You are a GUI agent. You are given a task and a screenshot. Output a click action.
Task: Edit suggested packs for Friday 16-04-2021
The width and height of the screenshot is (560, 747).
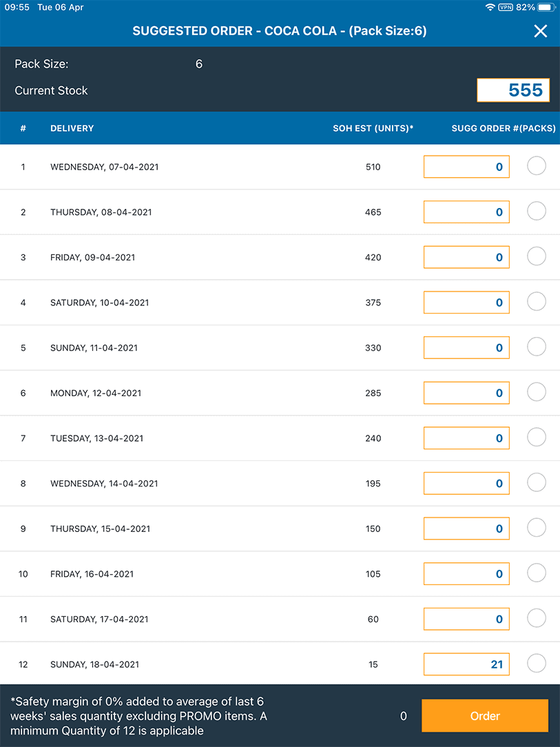coord(467,574)
